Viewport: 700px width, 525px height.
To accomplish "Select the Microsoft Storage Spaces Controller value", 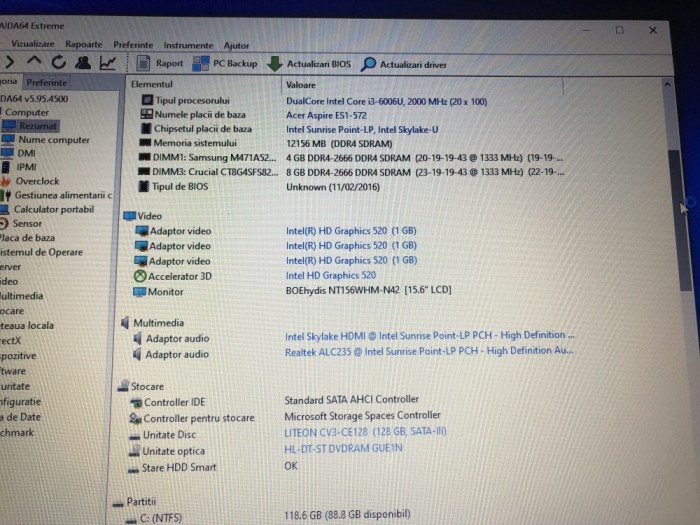I will [x=362, y=415].
